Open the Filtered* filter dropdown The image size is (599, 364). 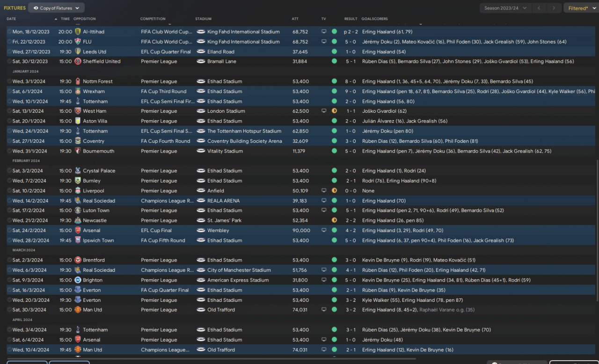coord(581,8)
